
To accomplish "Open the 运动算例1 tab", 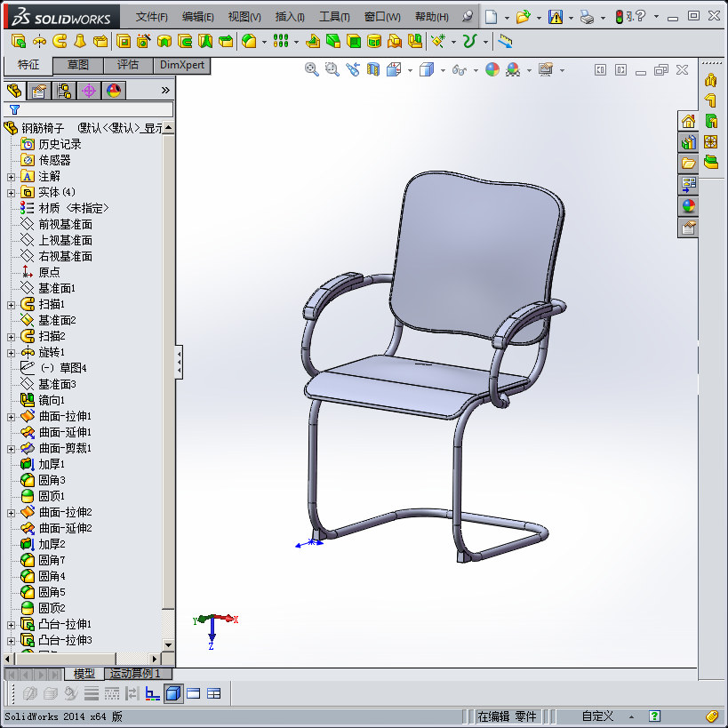I will tap(139, 674).
